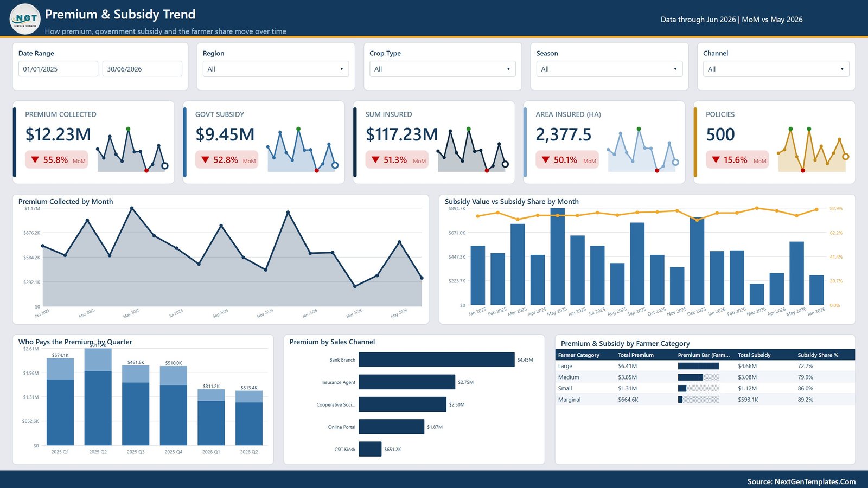Click the 2026 Q2 stacked column

pos(249,418)
